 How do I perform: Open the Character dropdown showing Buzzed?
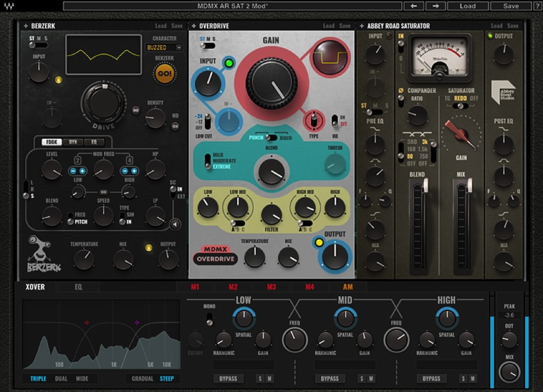pyautogui.click(x=164, y=48)
